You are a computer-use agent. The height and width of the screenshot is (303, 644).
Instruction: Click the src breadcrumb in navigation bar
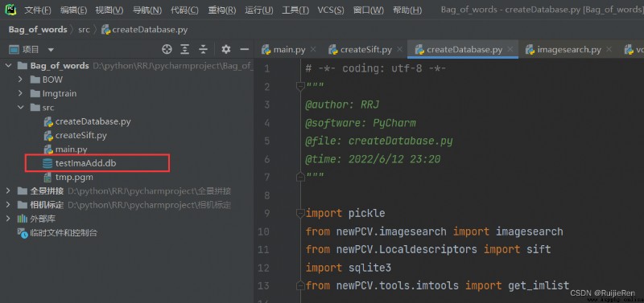coord(84,30)
